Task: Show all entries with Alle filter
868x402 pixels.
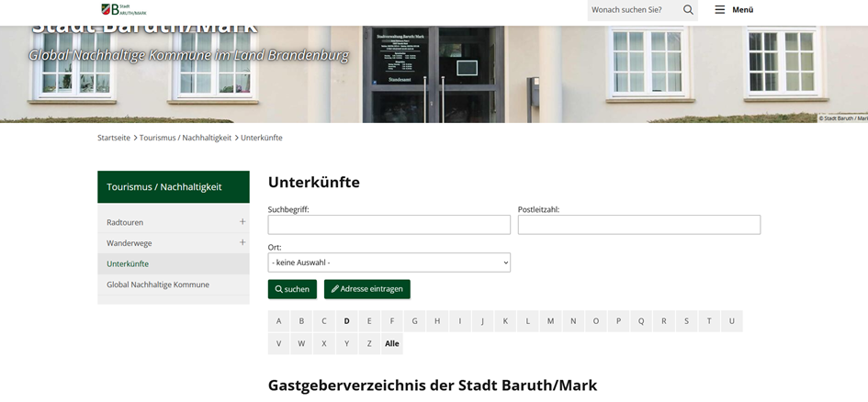Action: [392, 344]
